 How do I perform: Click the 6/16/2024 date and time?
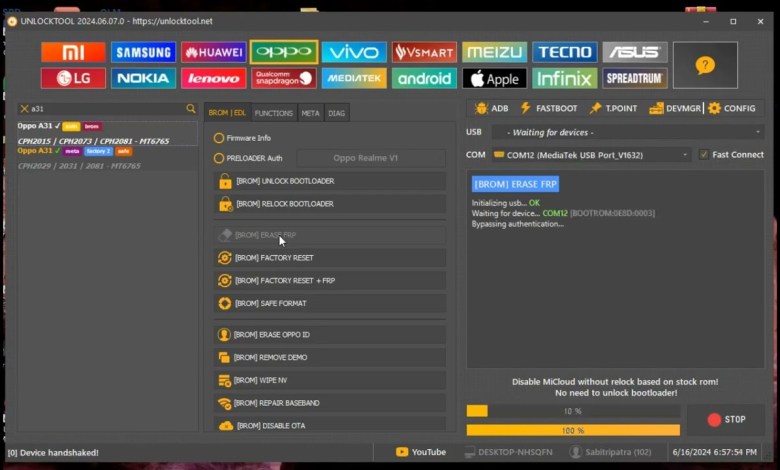pos(715,452)
